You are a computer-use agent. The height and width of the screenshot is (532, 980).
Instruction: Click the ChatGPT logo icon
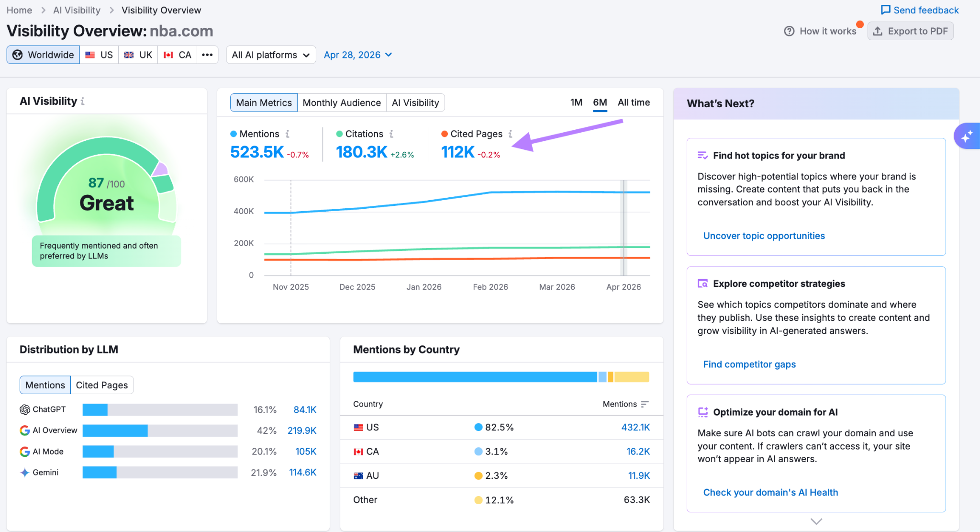coord(25,409)
